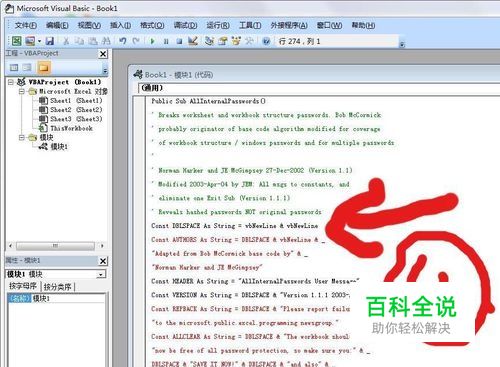
Task: Switch to Microsoft Excel view icon
Action: coord(16,41)
